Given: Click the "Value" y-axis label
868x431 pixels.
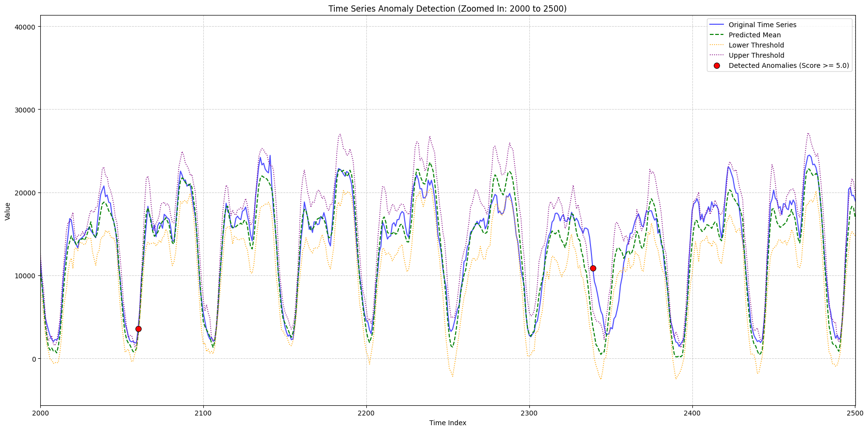Looking at the screenshot, I should click(x=8, y=211).
